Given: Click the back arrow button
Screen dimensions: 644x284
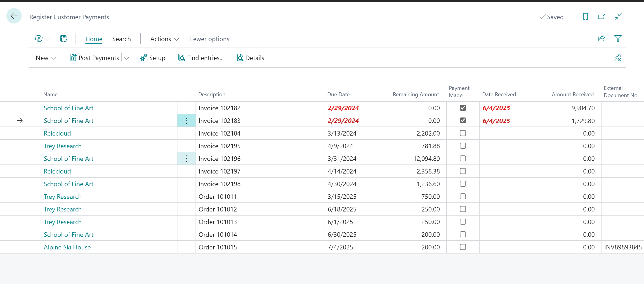Looking at the screenshot, I should pyautogui.click(x=14, y=16).
